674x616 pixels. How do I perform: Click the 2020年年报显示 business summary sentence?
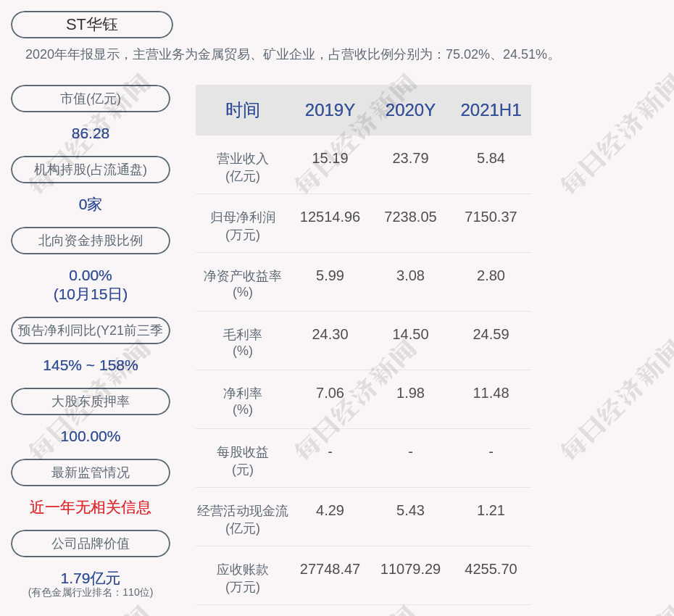291,54
